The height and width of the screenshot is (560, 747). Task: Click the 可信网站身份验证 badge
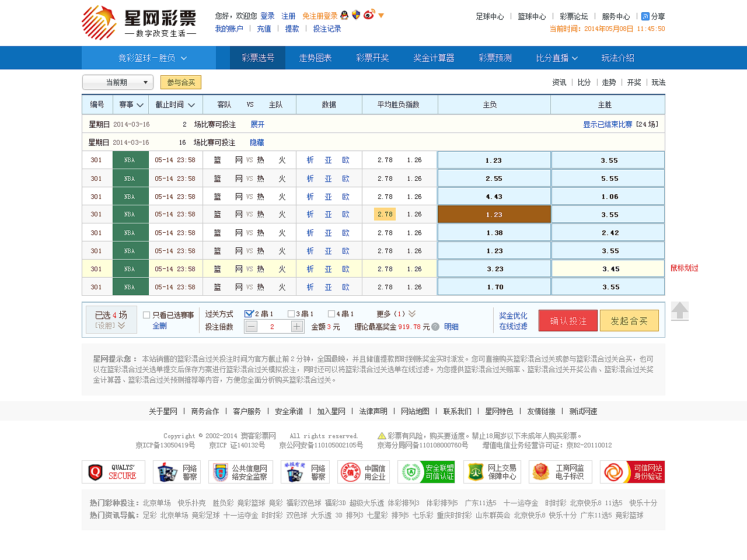click(x=632, y=471)
